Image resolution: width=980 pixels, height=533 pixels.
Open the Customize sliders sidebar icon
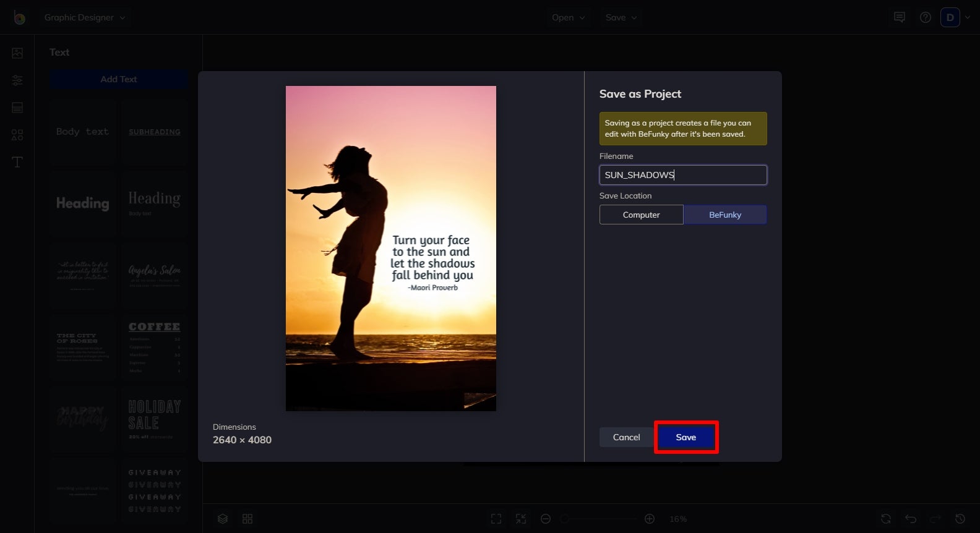click(17, 80)
